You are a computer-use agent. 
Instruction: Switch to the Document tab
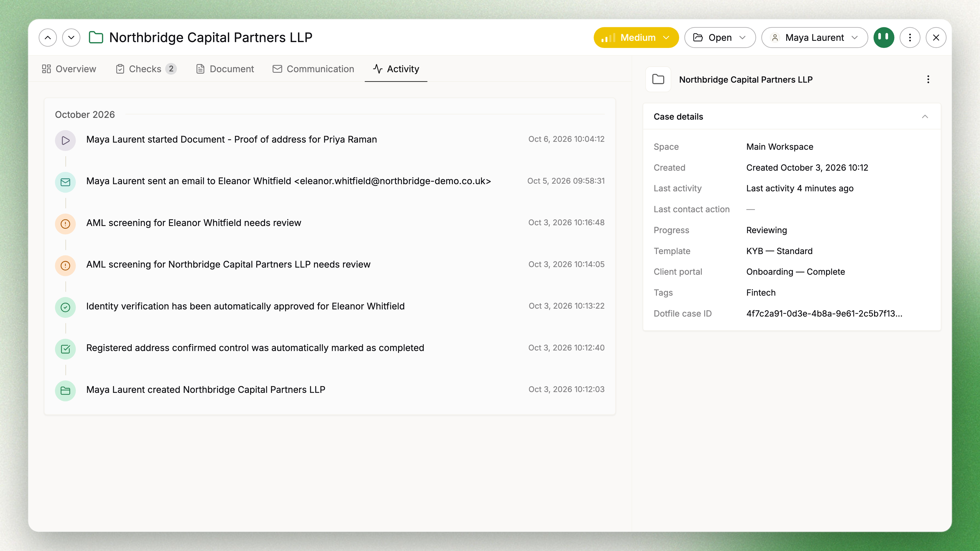[225, 69]
